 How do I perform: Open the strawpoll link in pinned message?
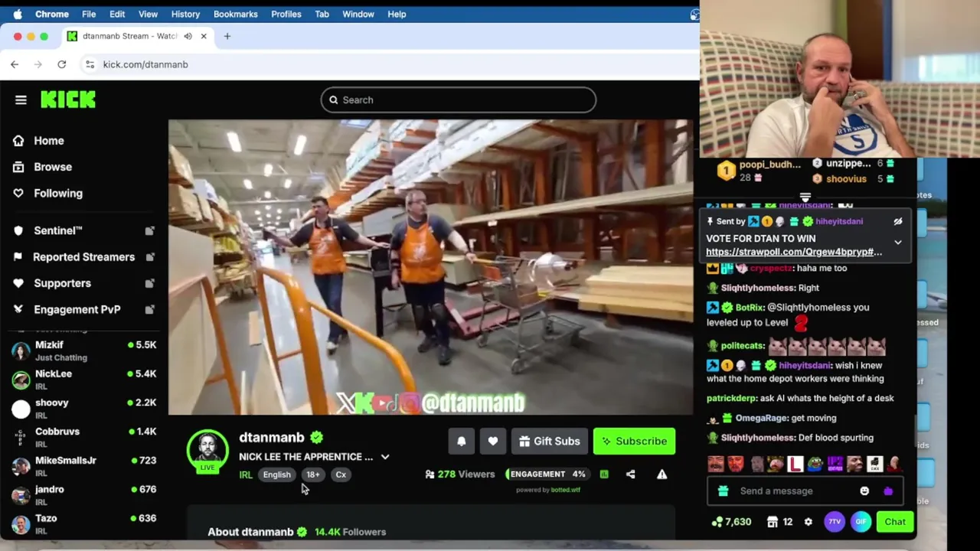pos(794,252)
